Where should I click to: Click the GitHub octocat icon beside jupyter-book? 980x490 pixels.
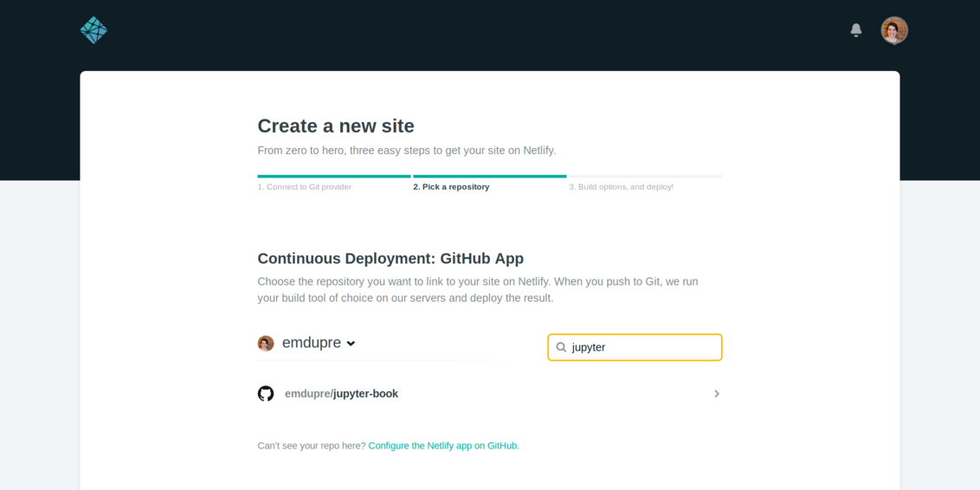coord(266,394)
